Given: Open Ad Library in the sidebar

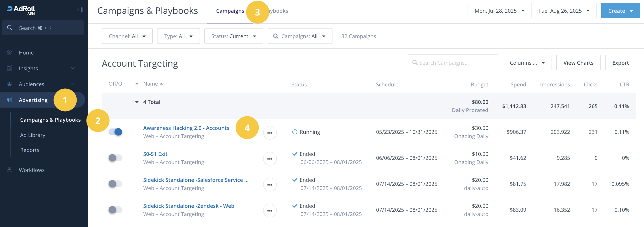Looking at the screenshot, I should click(33, 135).
